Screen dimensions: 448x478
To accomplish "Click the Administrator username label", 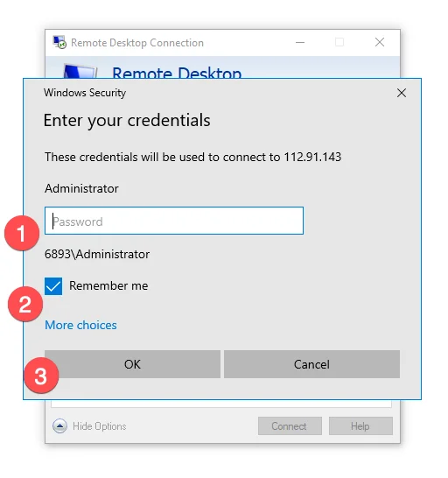I will click(81, 189).
